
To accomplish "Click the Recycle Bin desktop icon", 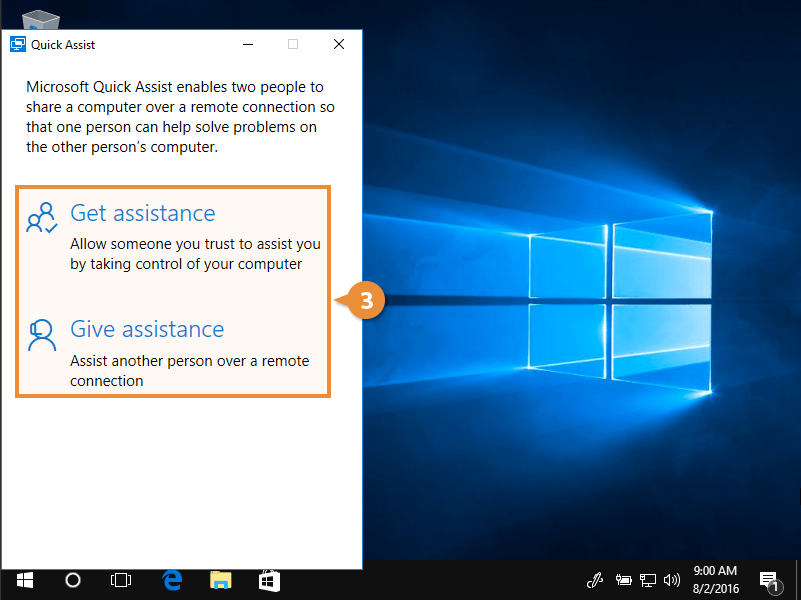I will [41, 19].
